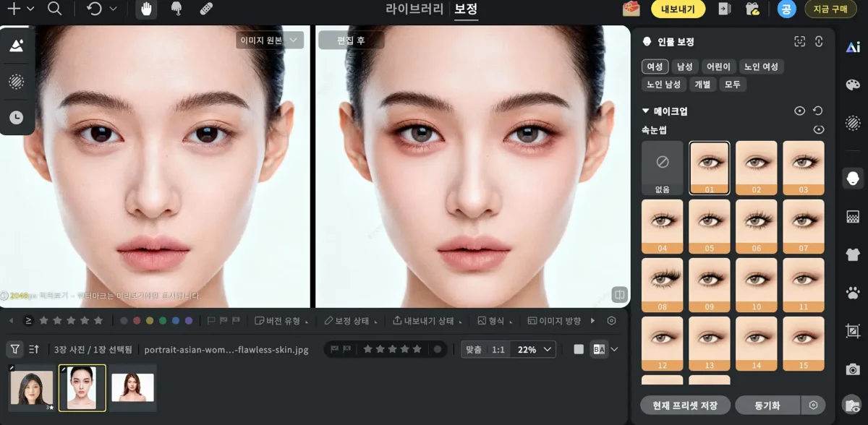
Task: Switch to the 라이브러리 tab
Action: click(x=415, y=9)
